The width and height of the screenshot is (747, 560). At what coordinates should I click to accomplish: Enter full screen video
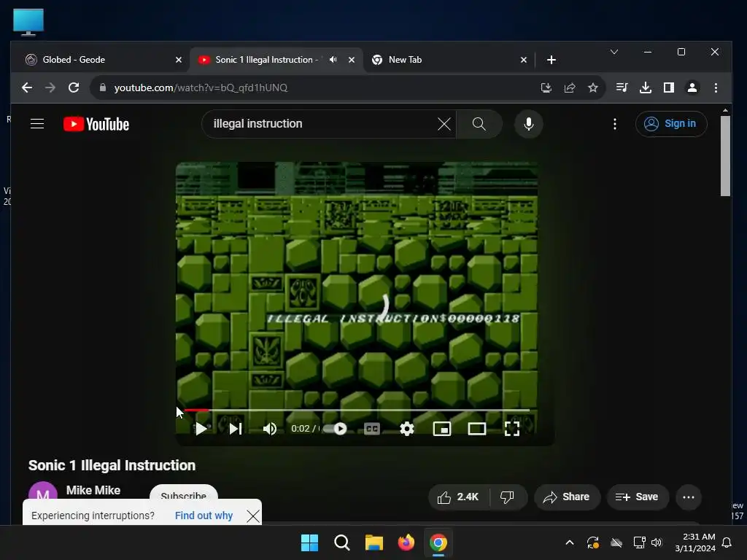pos(512,429)
